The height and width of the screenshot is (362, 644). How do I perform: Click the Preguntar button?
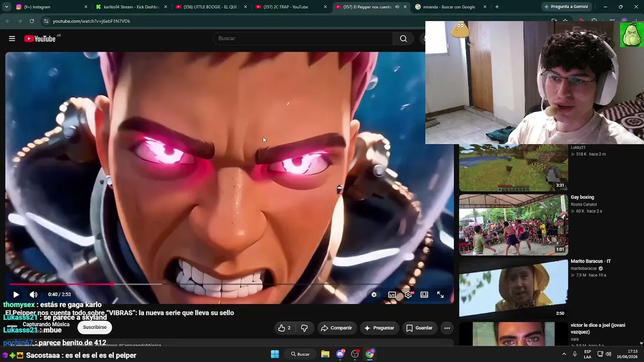coord(379,328)
